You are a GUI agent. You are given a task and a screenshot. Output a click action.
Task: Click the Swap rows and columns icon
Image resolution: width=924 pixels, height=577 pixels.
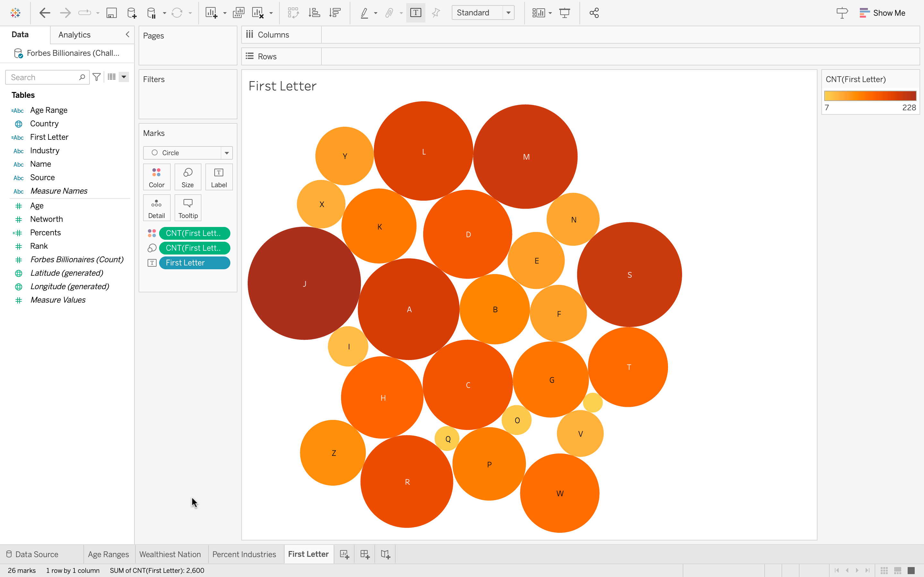(293, 13)
